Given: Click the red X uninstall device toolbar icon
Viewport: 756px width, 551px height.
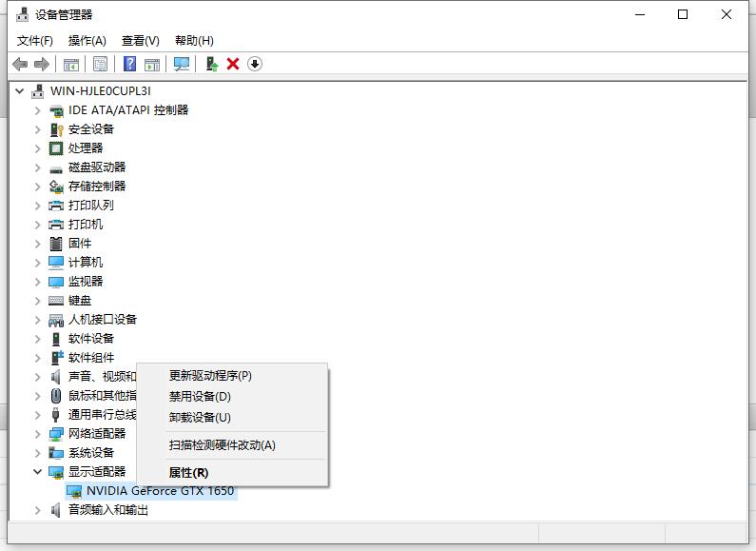Looking at the screenshot, I should click(233, 64).
